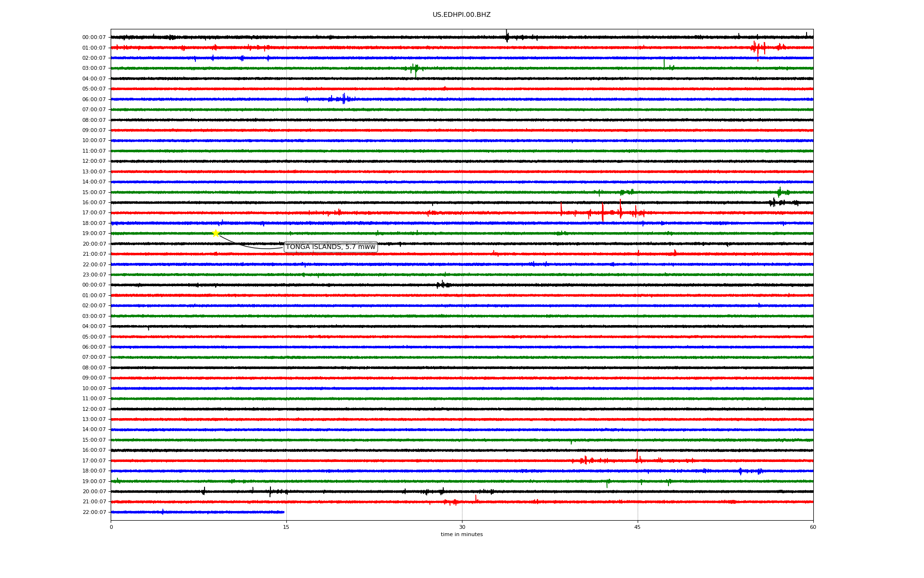
Task: Click the black spike on top 00:00:07 trace near 34 min
Action: [506, 36]
